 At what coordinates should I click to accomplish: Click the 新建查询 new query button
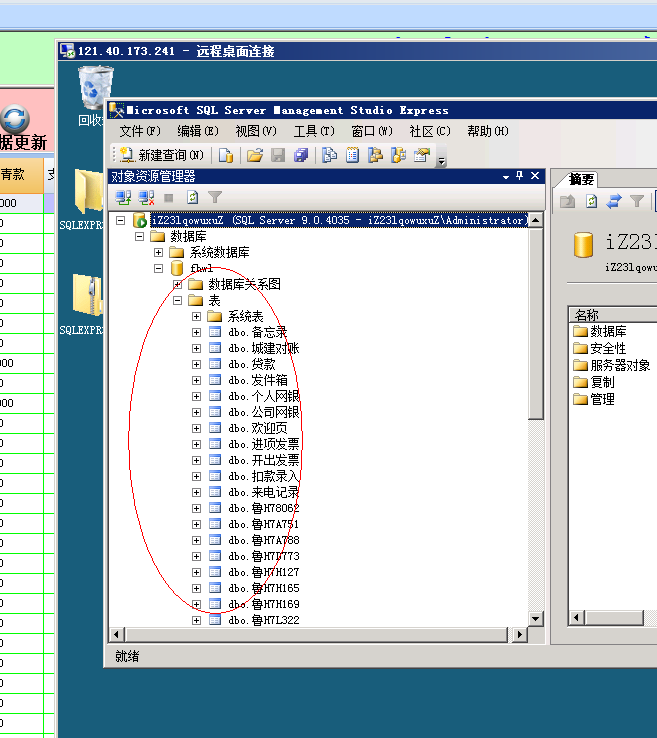(161, 155)
